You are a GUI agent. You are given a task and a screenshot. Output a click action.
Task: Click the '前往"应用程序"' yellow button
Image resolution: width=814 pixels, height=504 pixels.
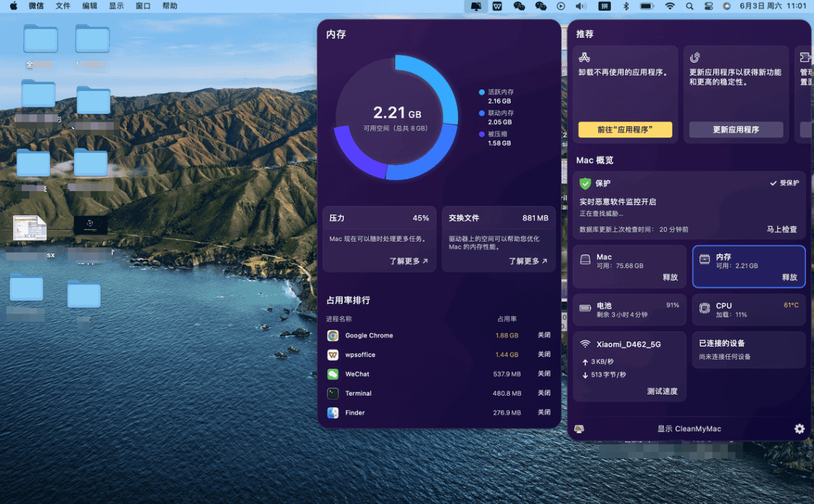point(625,130)
